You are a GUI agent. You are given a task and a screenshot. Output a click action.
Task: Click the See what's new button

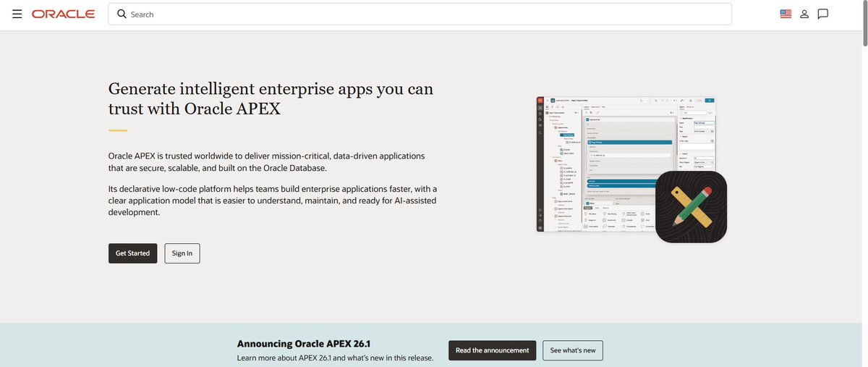click(x=573, y=350)
